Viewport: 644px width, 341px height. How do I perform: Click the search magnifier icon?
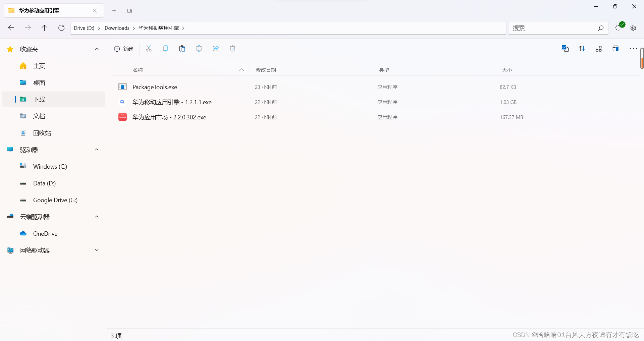601,28
